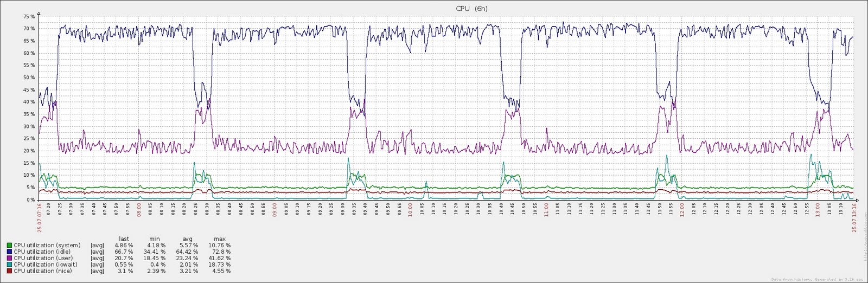Click the 'last' column header
The height and width of the screenshot is (283, 868).
coord(124,239)
